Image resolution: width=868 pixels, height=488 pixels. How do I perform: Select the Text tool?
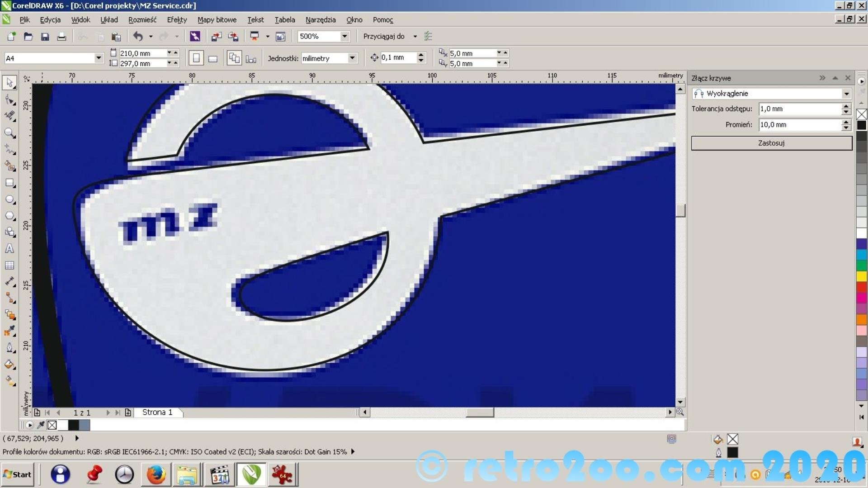point(9,249)
